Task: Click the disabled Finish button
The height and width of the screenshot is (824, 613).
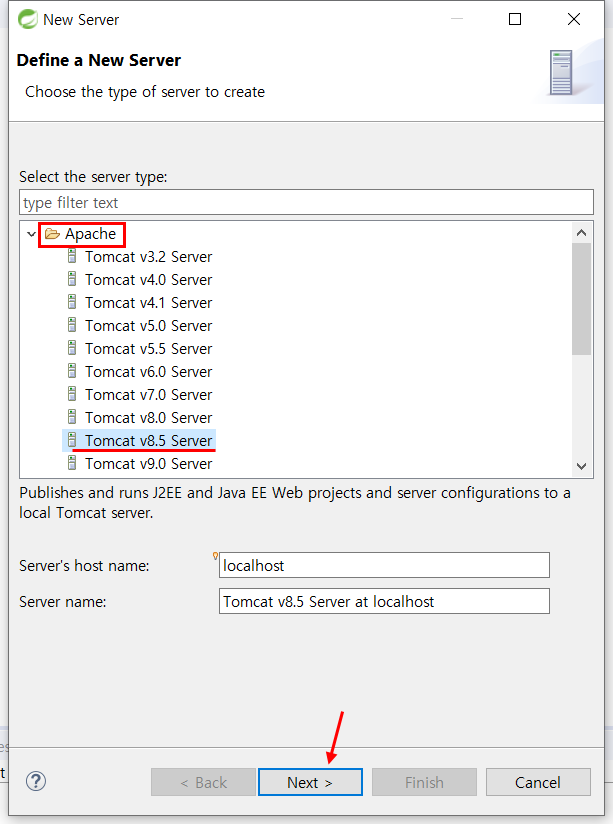Action: (424, 782)
